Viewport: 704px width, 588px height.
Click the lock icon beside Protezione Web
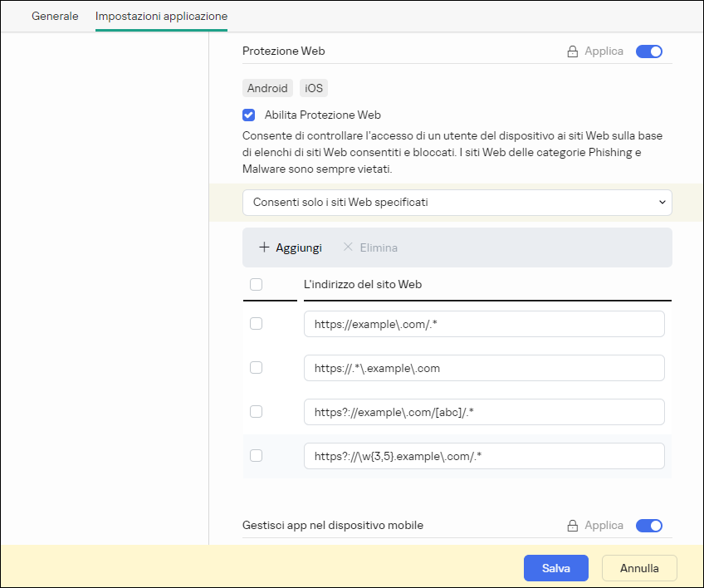572,51
